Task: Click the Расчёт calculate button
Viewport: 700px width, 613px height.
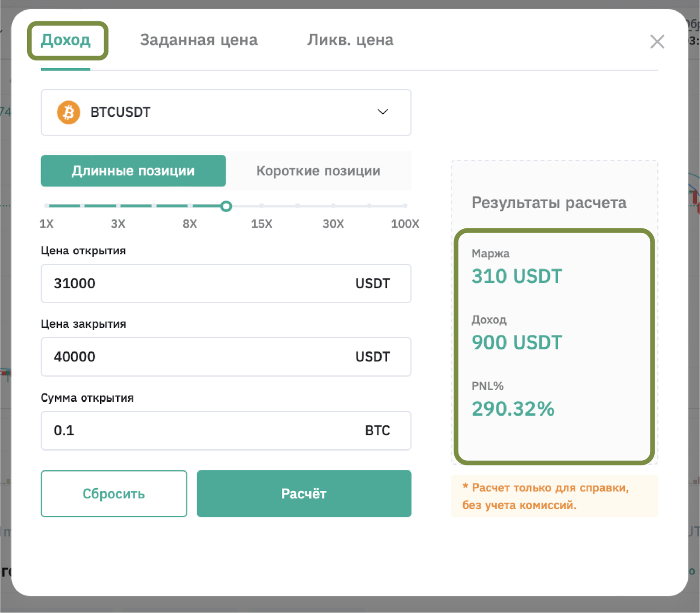Action: tap(304, 494)
